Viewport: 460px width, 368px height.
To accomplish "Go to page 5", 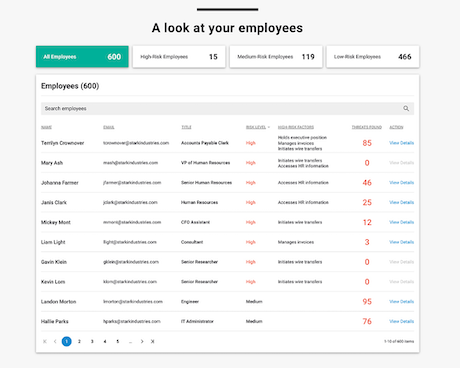I will tap(117, 341).
